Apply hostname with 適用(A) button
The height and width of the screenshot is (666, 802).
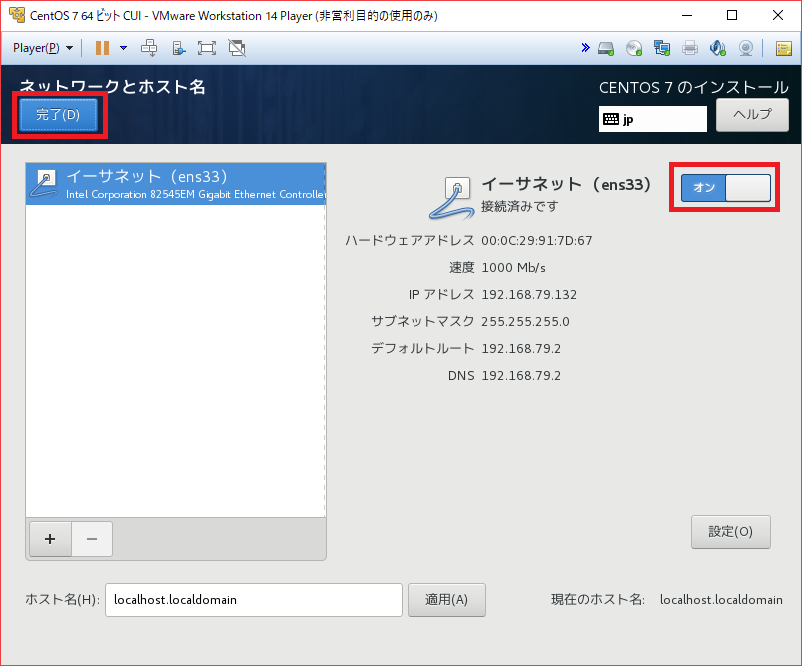click(447, 600)
